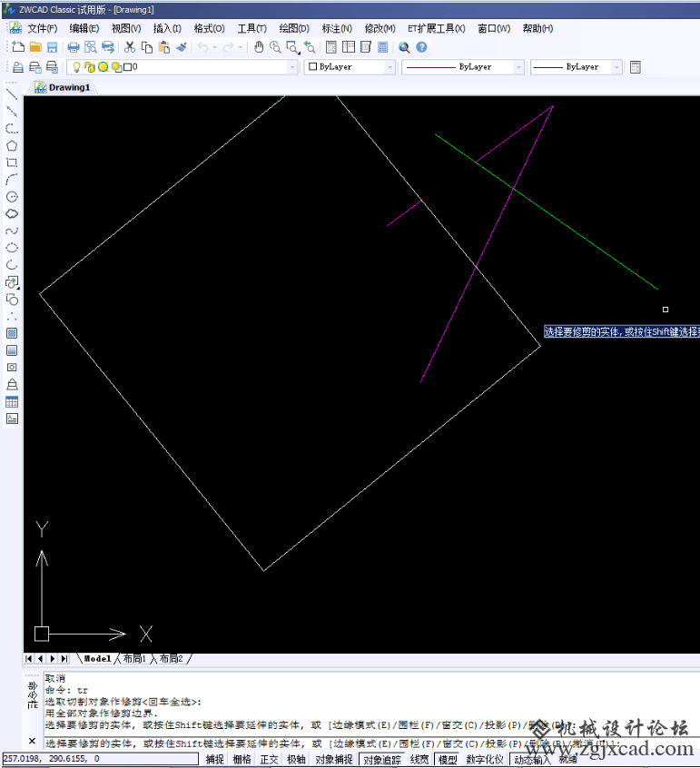Open the 绘图(D) menu
This screenshot has width=700, height=768.
294,28
